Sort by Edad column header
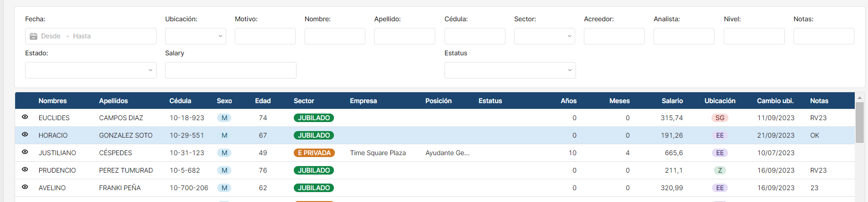This screenshot has width=868, height=202. [x=263, y=101]
